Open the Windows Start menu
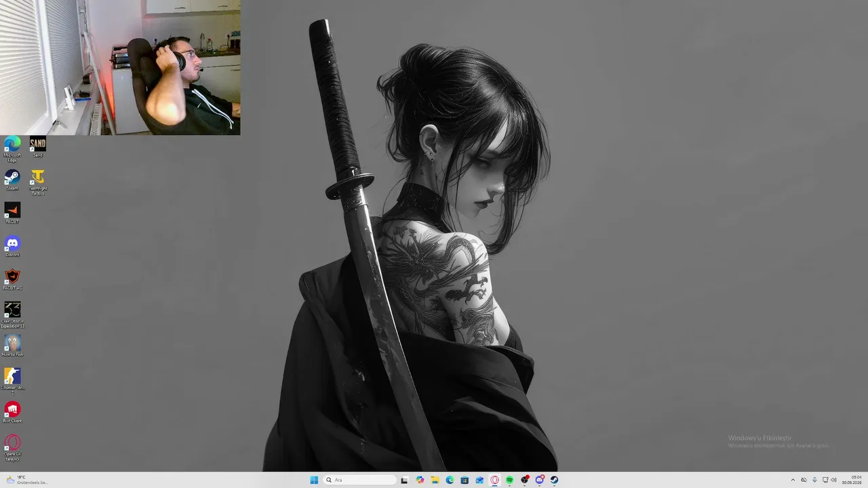This screenshot has height=488, width=868. (314, 480)
